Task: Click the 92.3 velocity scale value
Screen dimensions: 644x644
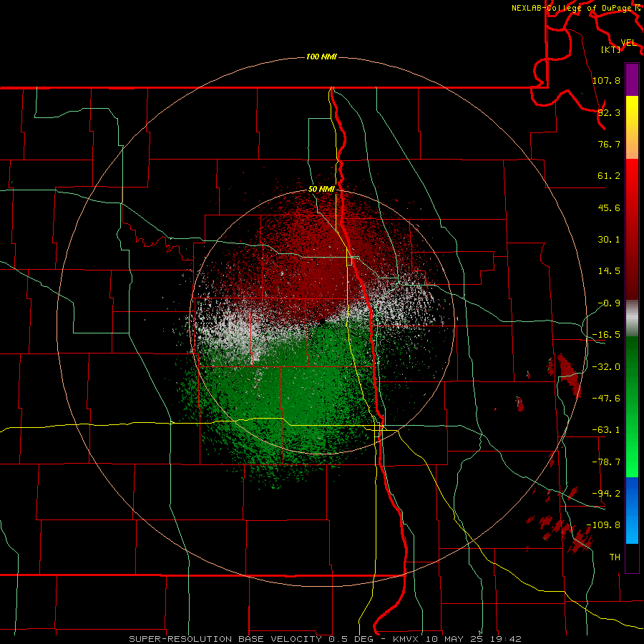Action: tap(609, 112)
